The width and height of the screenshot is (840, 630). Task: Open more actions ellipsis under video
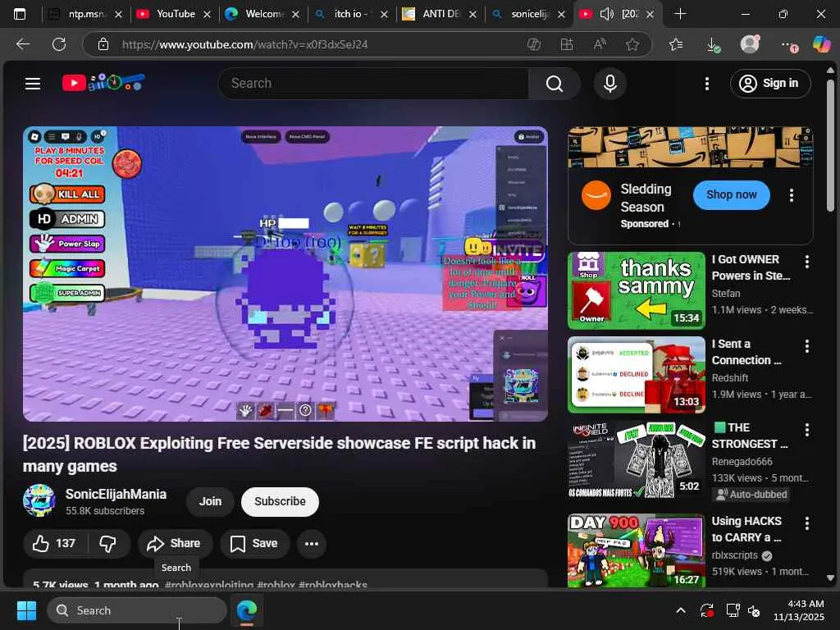click(311, 543)
